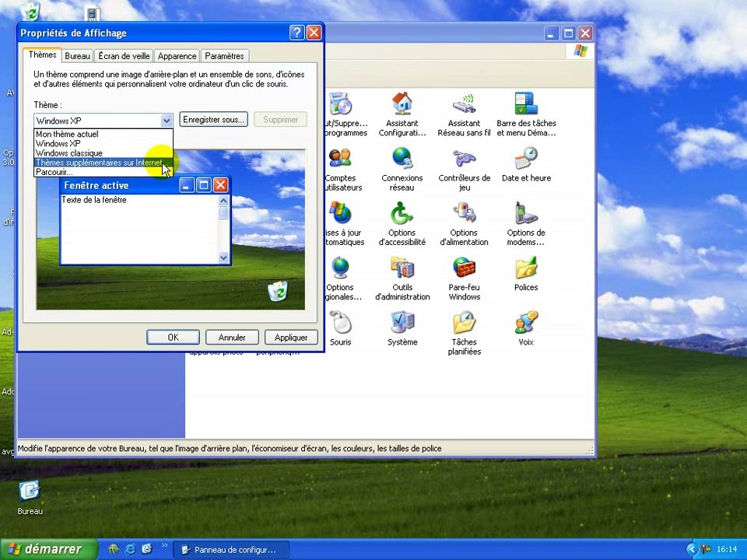Open Outils d'administration icon
The width and height of the screenshot is (747, 560).
point(402,270)
